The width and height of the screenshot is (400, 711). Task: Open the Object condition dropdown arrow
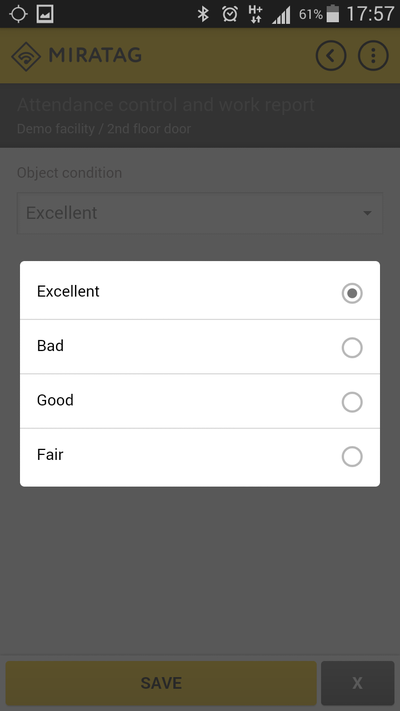367,213
